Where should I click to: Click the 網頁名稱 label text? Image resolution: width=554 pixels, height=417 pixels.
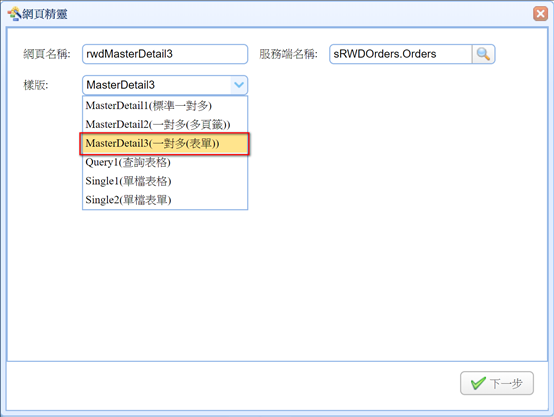(47, 54)
